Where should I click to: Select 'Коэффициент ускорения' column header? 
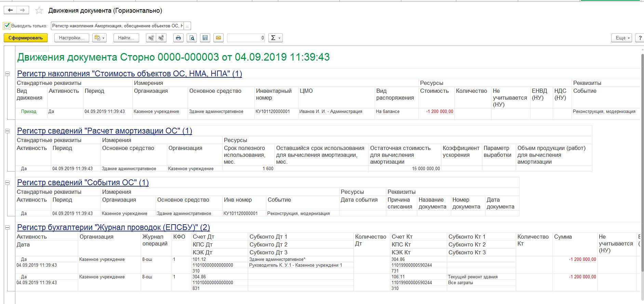pyautogui.click(x=461, y=152)
